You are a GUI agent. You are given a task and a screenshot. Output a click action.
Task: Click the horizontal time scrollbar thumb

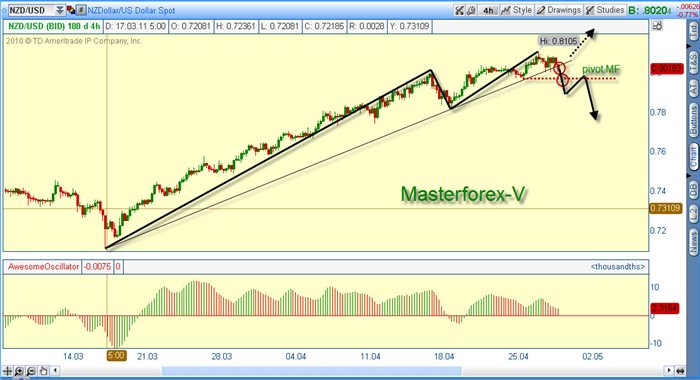coord(312,371)
